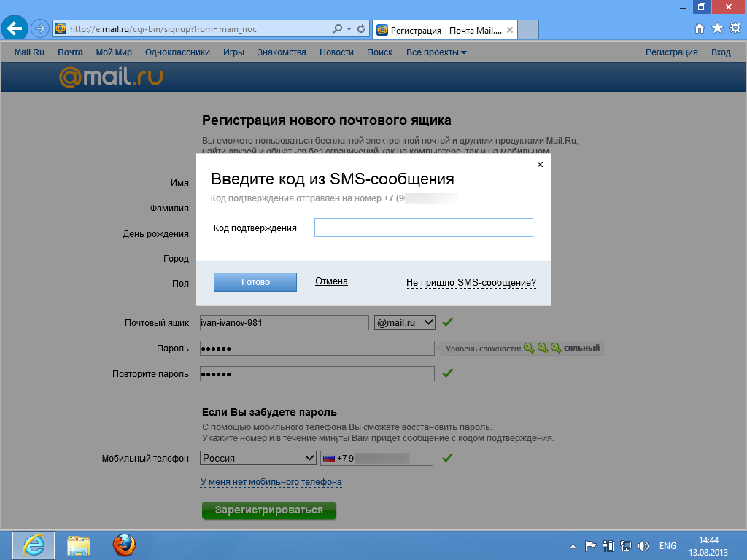The width and height of the screenshot is (747, 560).
Task: Close the Регистрация browser tab
Action: coord(510,30)
